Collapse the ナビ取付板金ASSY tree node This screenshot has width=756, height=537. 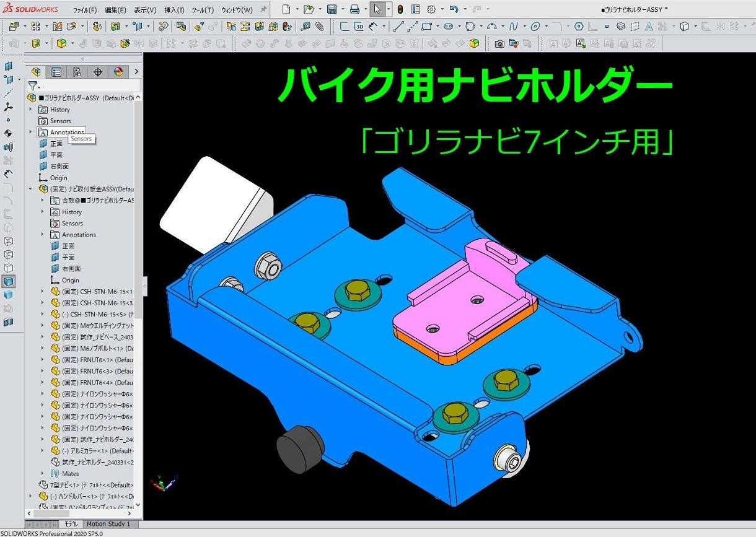point(30,189)
